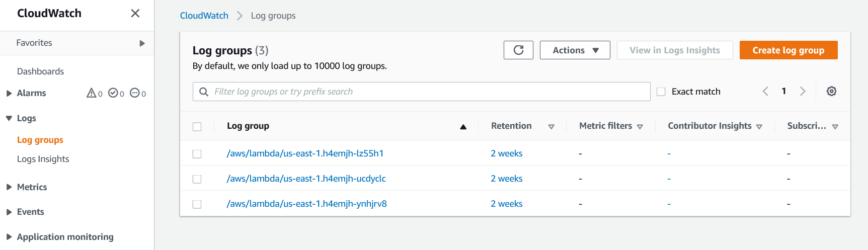Open the Actions dropdown
The width and height of the screenshot is (868, 250).
tap(575, 50)
